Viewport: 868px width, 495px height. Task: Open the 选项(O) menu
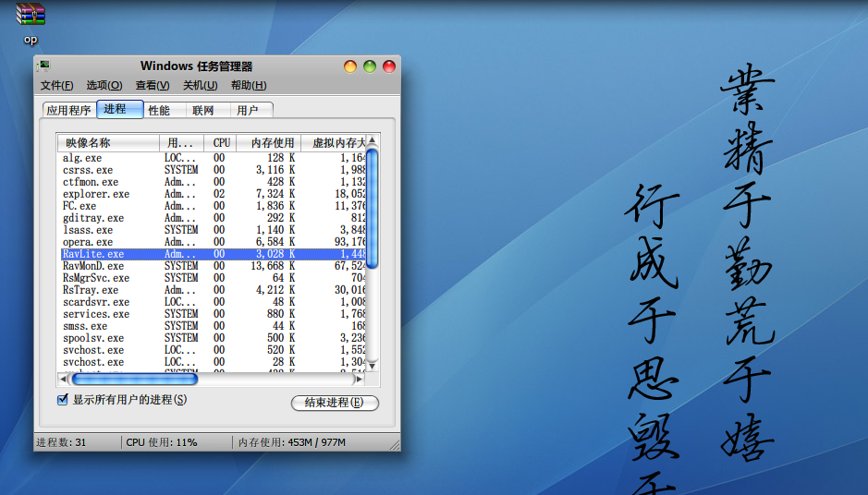click(x=104, y=85)
